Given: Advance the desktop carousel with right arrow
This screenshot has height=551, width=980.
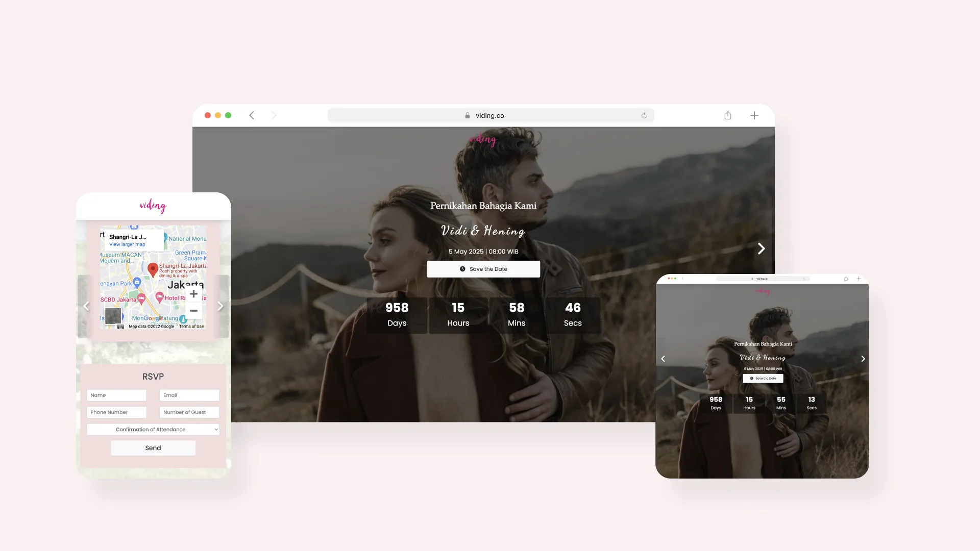Looking at the screenshot, I should pos(761,248).
